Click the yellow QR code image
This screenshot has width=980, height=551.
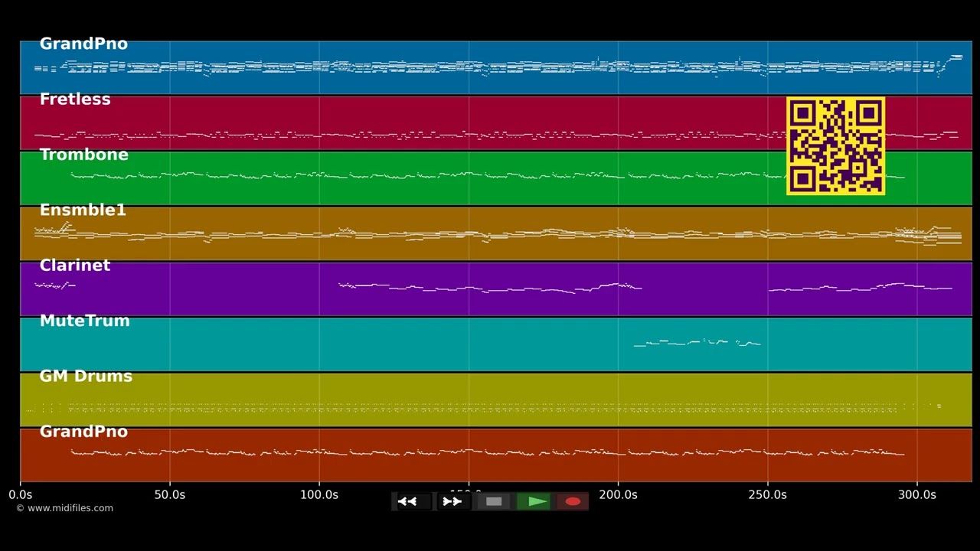coord(836,145)
